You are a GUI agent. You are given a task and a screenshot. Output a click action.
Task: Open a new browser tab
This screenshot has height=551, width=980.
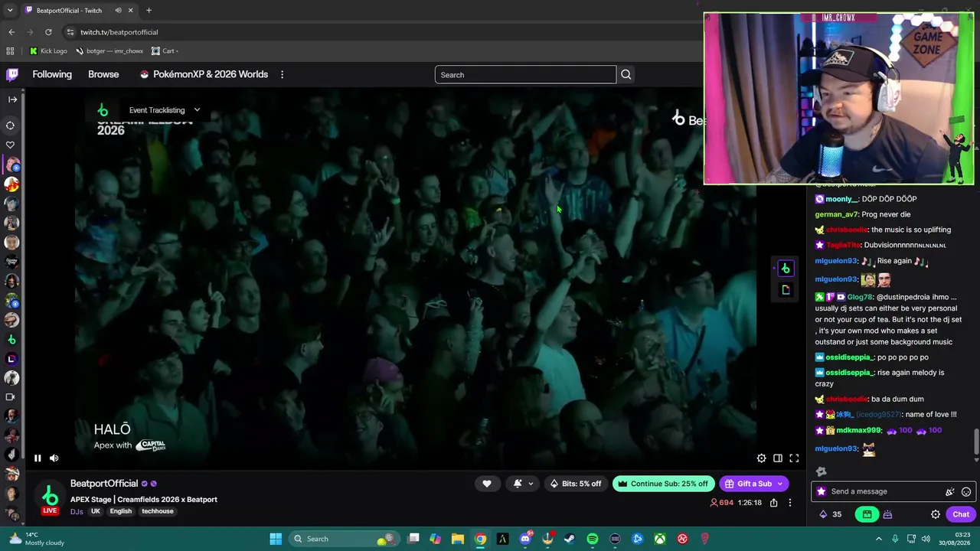[x=149, y=11]
